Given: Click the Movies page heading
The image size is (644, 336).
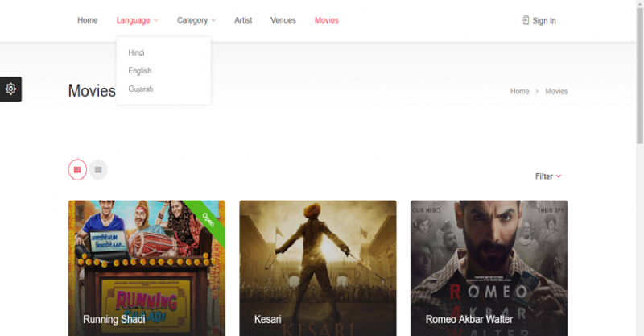Looking at the screenshot, I should (x=92, y=91).
